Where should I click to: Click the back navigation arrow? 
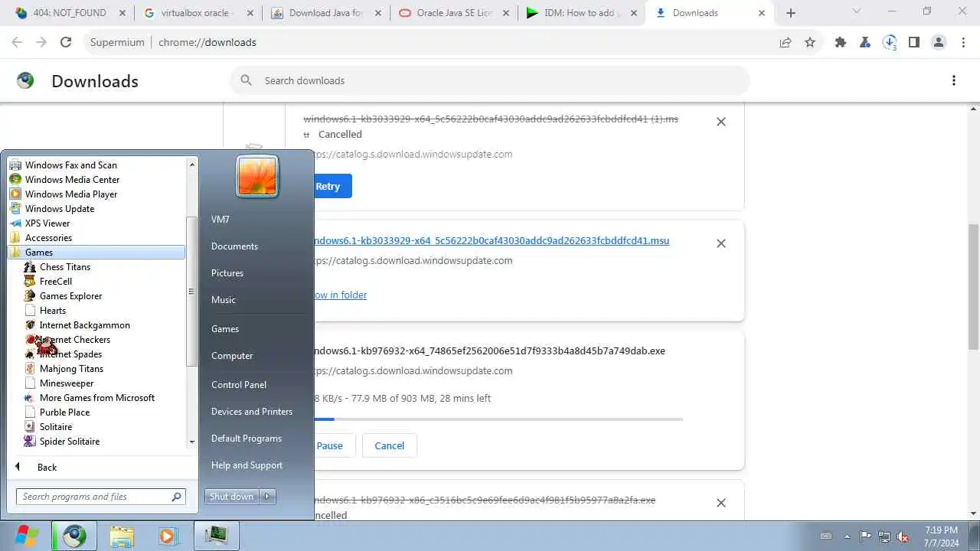17,42
